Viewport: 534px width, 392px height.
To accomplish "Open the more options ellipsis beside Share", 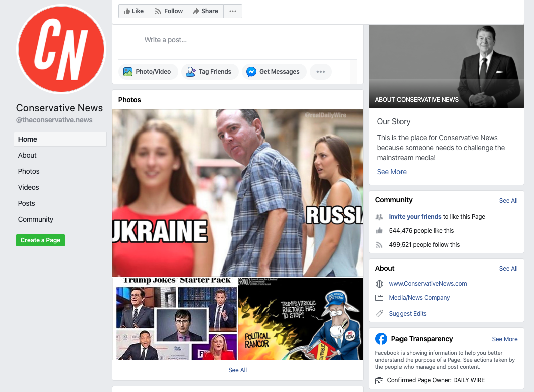I will coord(232,11).
